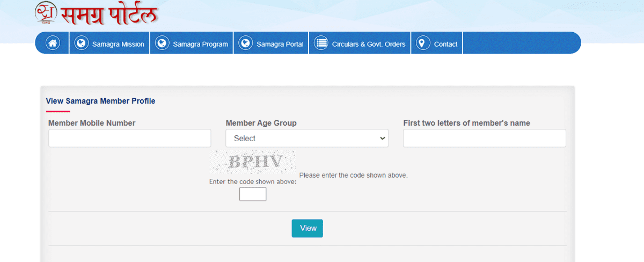Click the globe icon beside Samagra Program
Viewport: 644px width, 262px height.
[x=162, y=43]
